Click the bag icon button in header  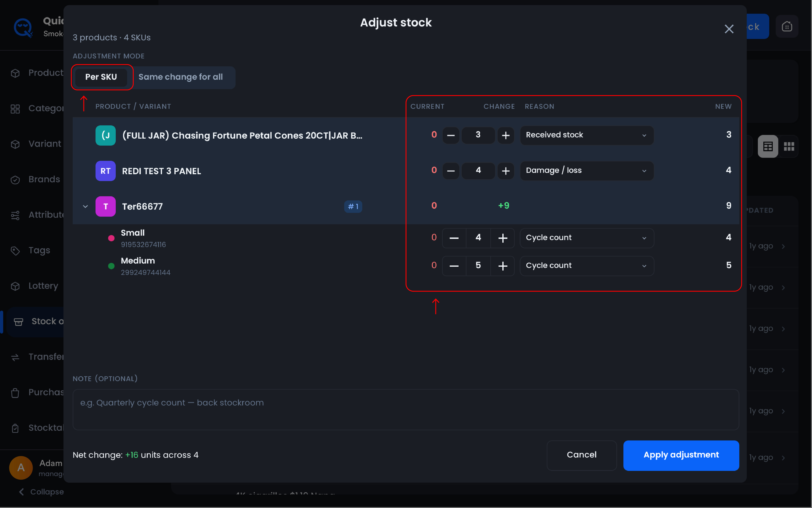click(x=787, y=26)
